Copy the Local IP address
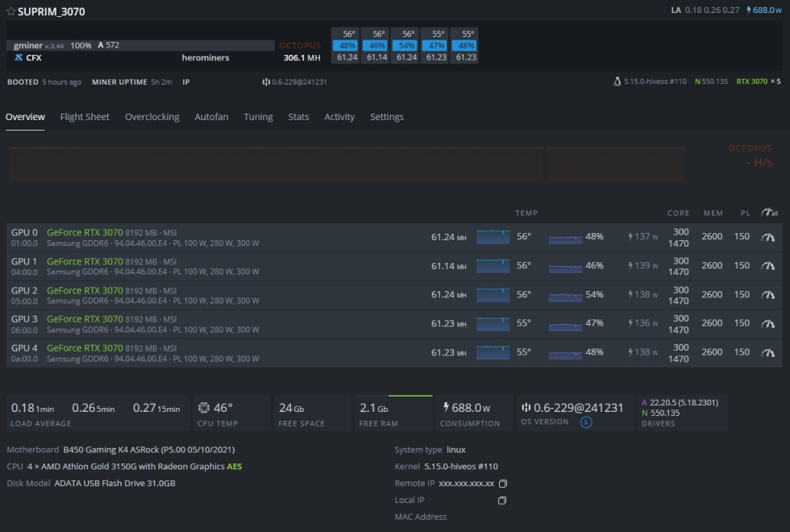This screenshot has height=532, width=790. pos(501,501)
